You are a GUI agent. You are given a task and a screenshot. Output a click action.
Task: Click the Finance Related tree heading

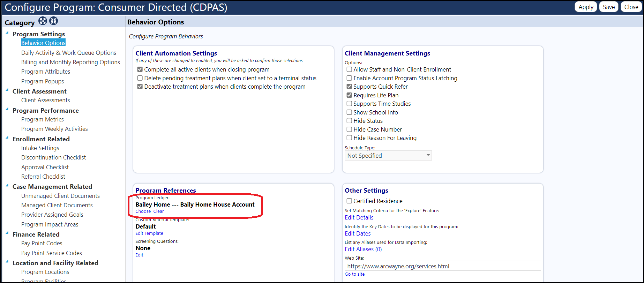click(x=36, y=234)
